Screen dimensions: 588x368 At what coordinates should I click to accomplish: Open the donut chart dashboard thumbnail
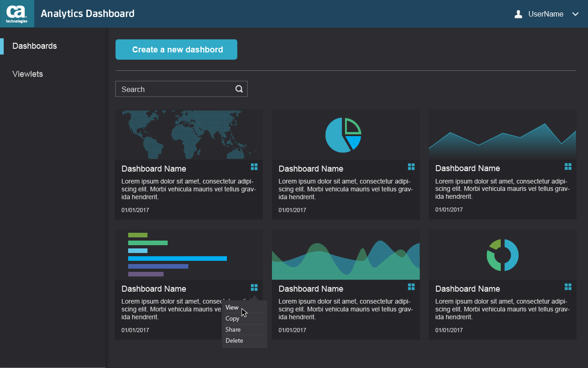click(503, 255)
